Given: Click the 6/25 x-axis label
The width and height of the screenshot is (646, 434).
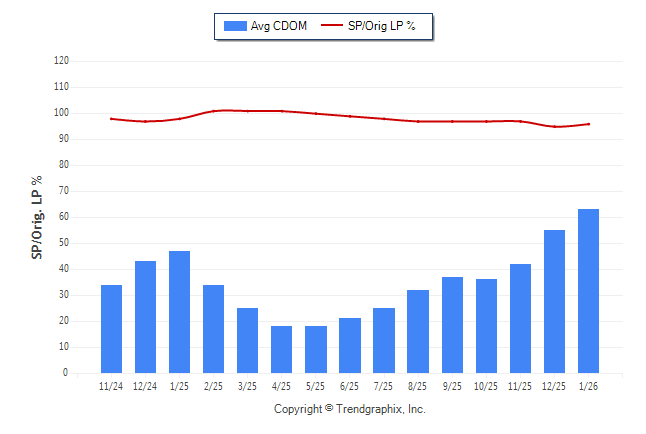Looking at the screenshot, I should [350, 385].
